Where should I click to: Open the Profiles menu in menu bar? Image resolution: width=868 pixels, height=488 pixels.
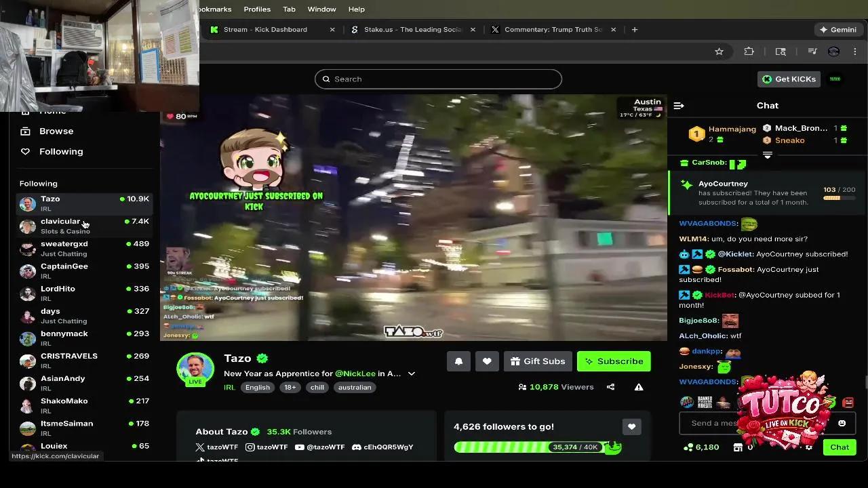[257, 9]
